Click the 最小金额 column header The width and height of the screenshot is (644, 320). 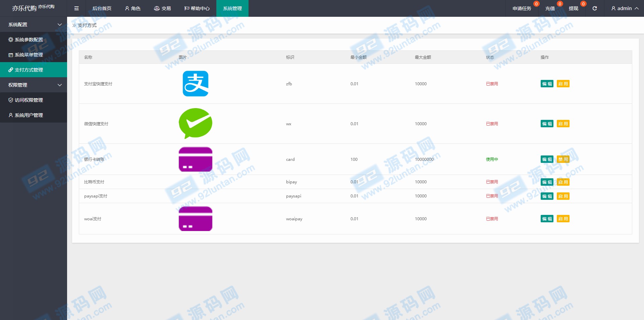[359, 57]
